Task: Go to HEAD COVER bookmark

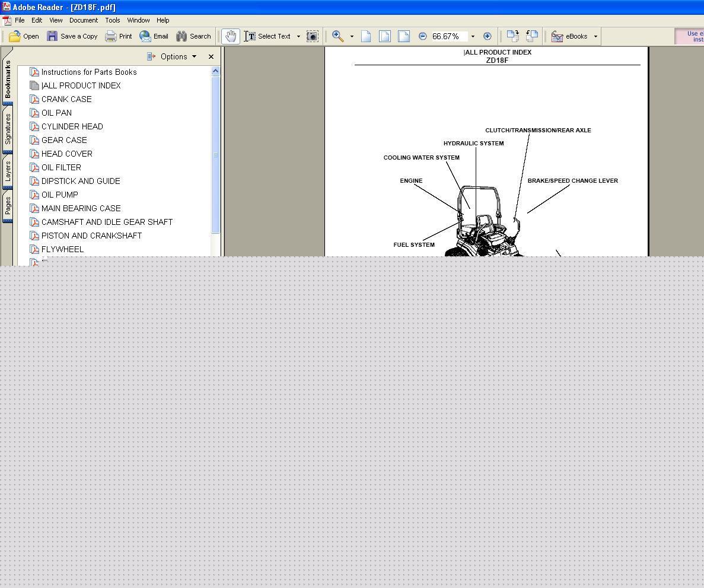Action: 61,154
